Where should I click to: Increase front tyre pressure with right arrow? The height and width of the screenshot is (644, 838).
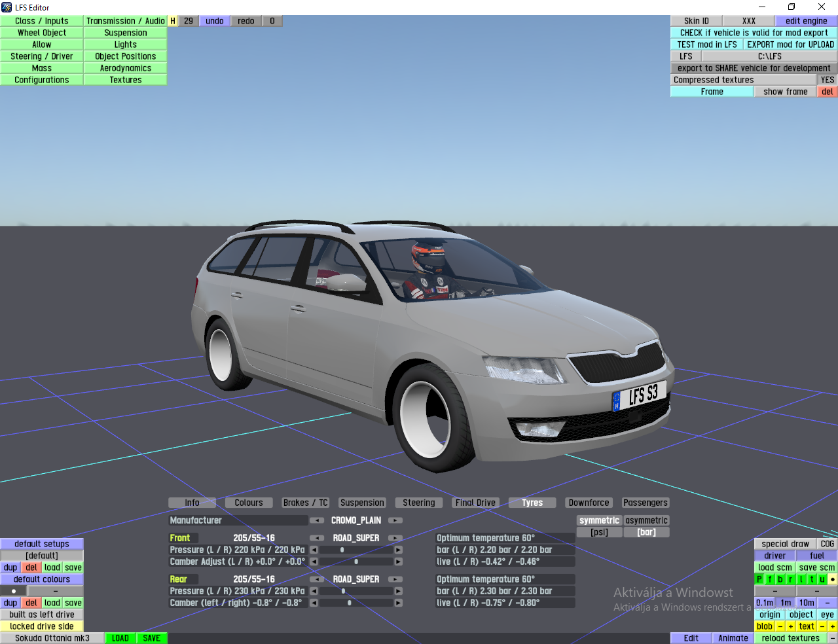[398, 550]
